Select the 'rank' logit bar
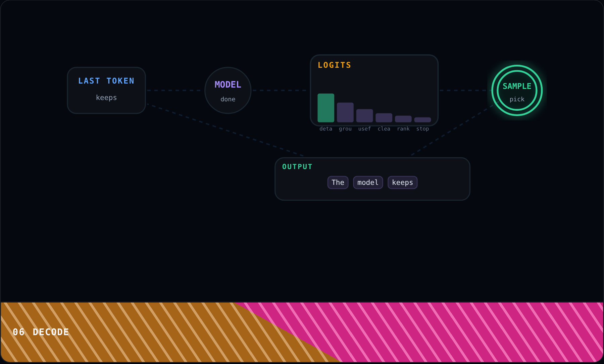 click(x=403, y=119)
